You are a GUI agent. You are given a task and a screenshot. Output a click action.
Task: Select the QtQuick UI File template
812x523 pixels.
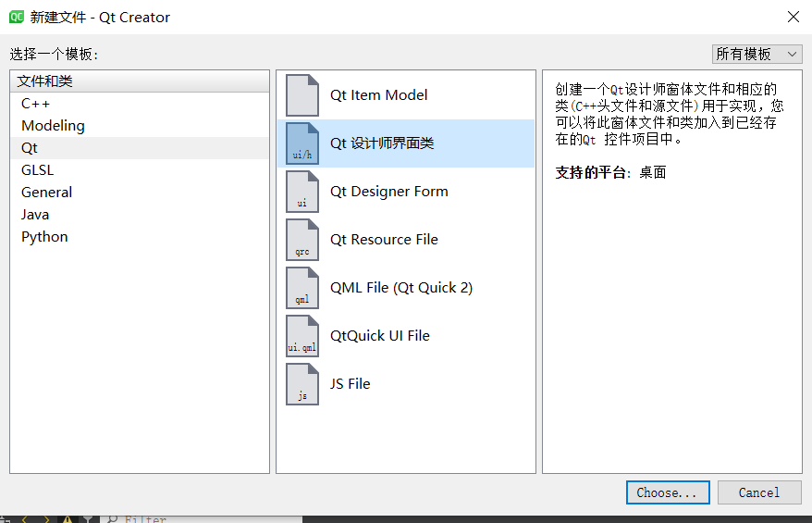pyautogui.click(x=406, y=336)
